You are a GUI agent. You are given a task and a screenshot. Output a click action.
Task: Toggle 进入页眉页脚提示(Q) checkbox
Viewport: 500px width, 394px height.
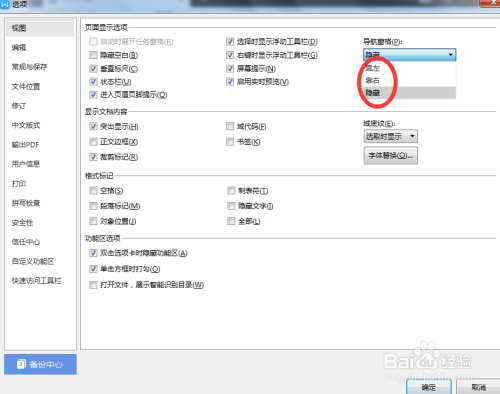tap(93, 95)
